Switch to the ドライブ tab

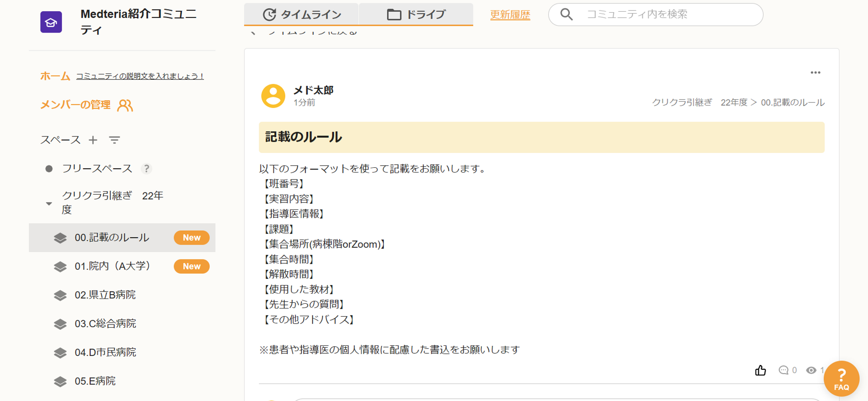(416, 14)
